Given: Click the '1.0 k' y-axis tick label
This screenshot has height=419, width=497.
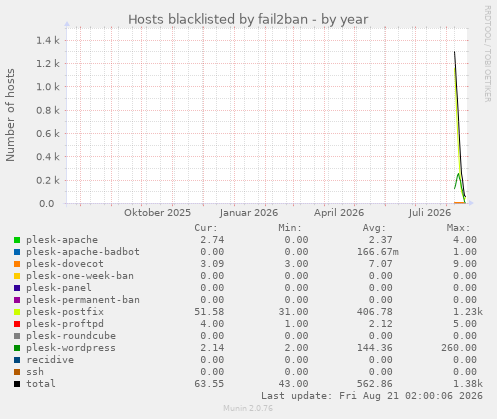Looking at the screenshot, I should point(48,87).
